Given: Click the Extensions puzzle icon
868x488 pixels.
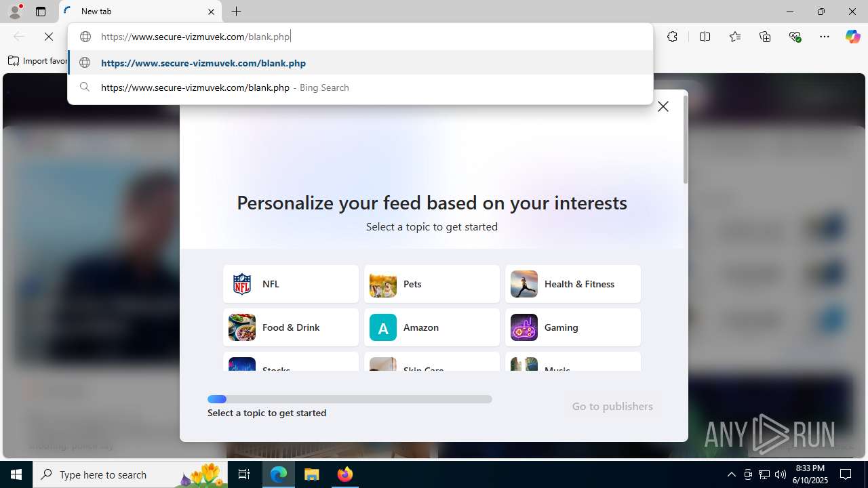Looking at the screenshot, I should tap(672, 37).
